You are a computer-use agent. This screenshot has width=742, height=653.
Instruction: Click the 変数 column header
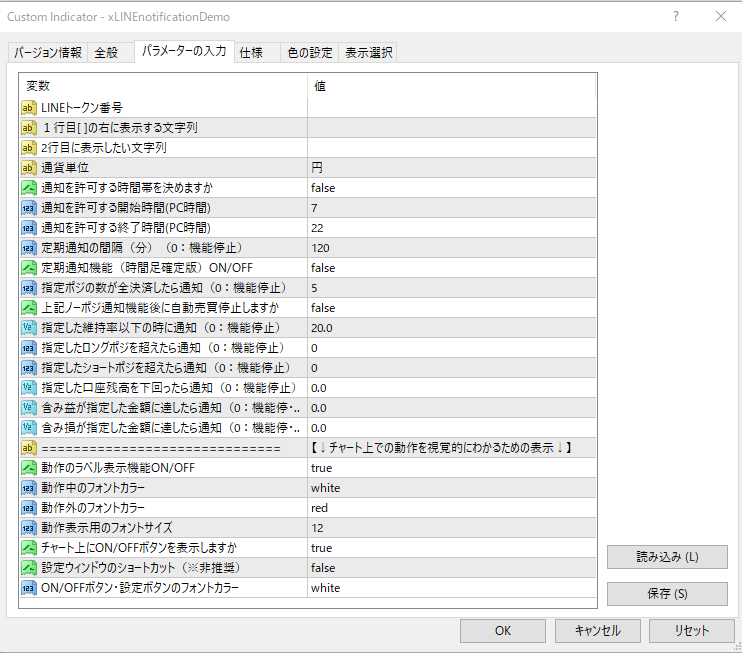163,86
